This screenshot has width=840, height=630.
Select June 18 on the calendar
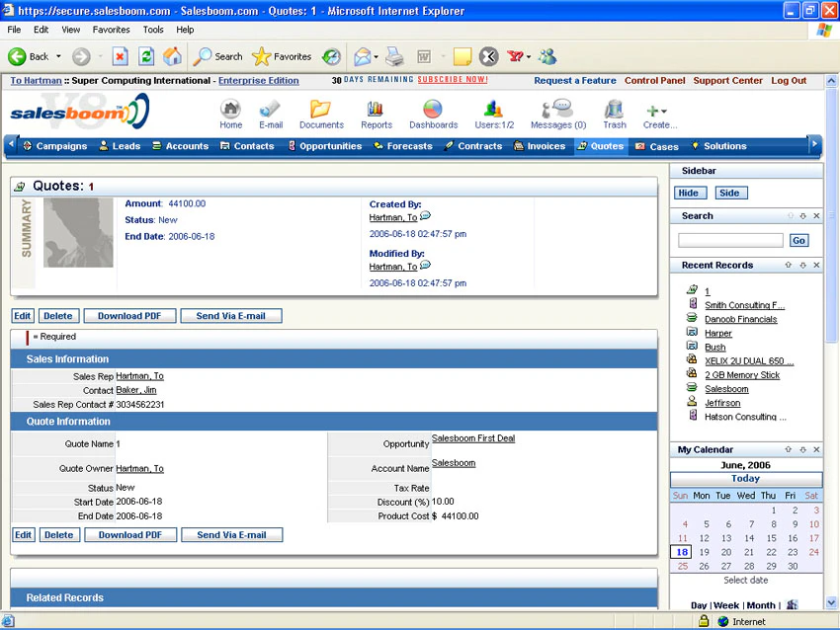pyautogui.click(x=680, y=552)
